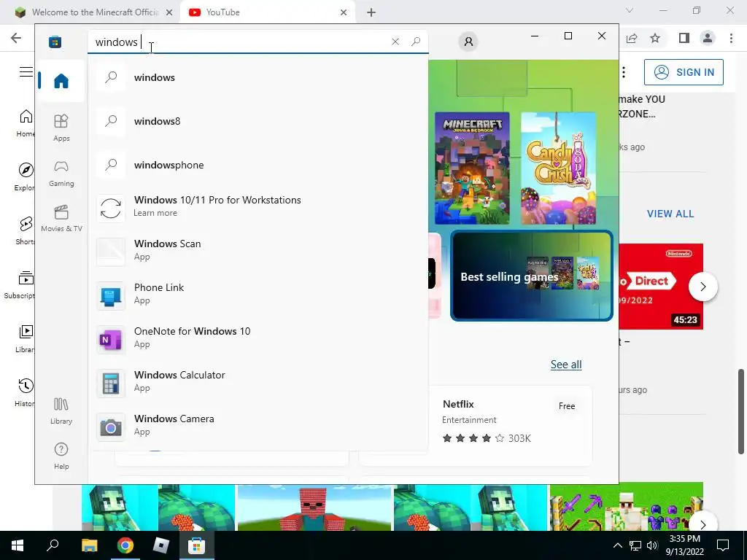Click the next arrow beside Nintendo Direct video
Viewport: 747px width, 560px height.
click(x=703, y=286)
